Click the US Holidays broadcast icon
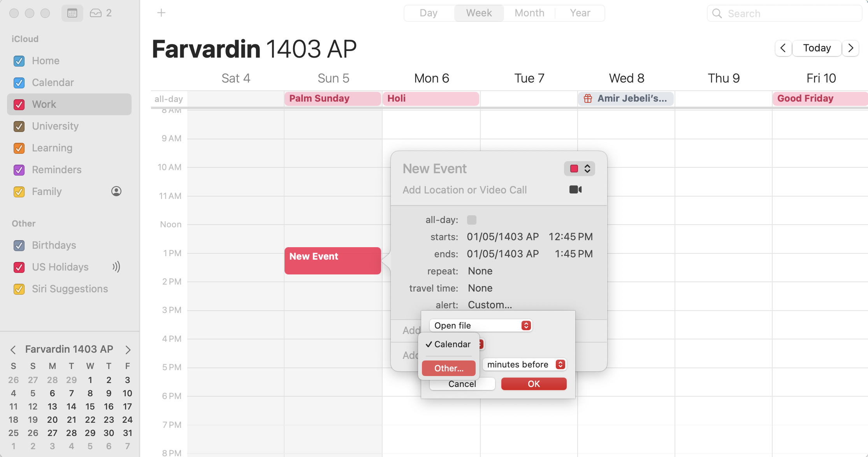This screenshot has height=457, width=868. click(116, 267)
